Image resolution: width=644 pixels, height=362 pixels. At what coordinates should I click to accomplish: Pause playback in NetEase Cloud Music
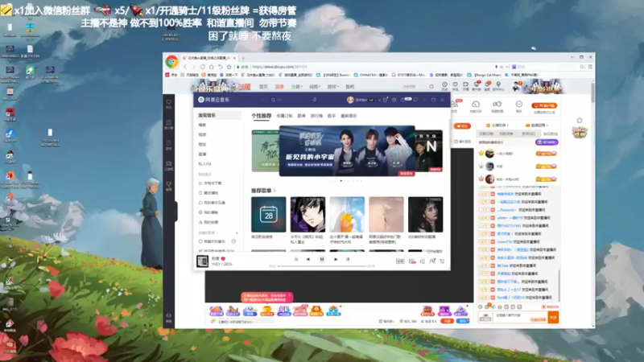click(x=322, y=259)
